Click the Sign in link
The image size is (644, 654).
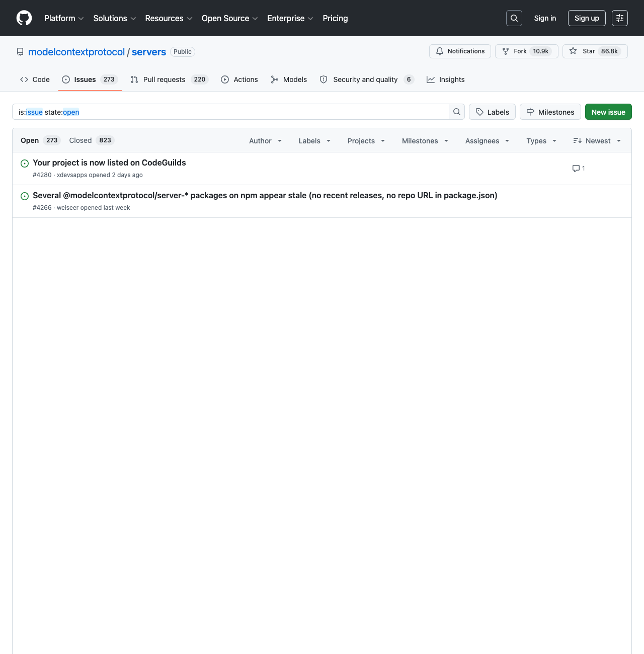545,18
